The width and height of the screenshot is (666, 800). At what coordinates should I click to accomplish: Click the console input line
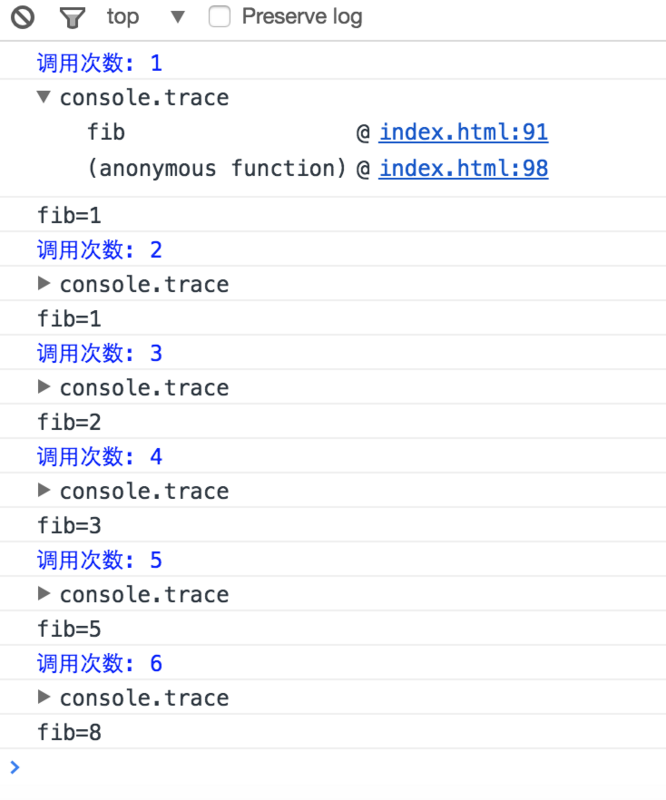click(200, 767)
